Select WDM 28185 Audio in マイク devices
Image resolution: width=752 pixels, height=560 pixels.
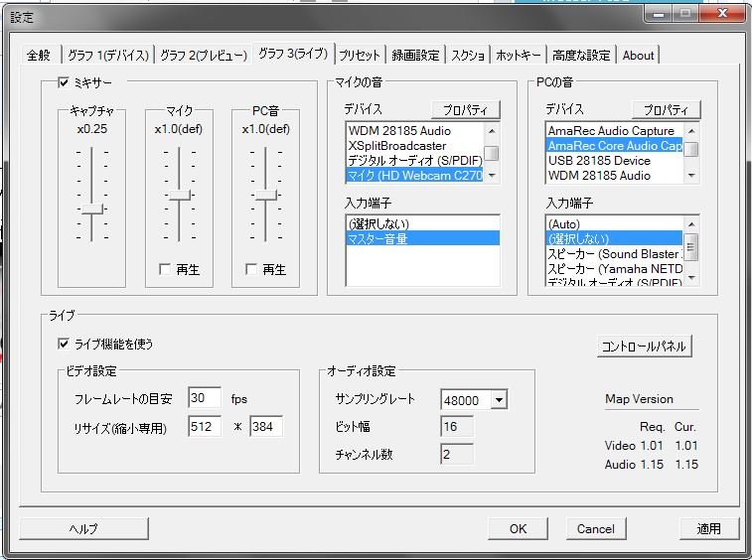click(x=415, y=131)
